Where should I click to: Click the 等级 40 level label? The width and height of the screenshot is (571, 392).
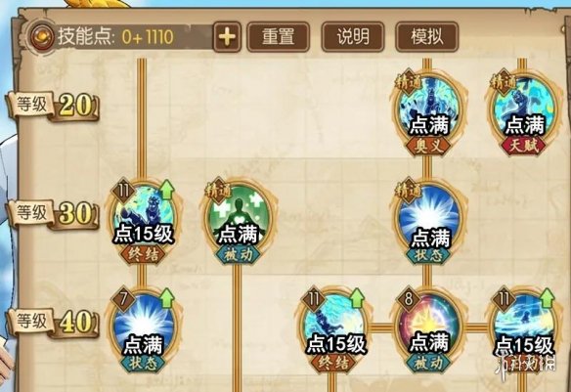click(53, 322)
